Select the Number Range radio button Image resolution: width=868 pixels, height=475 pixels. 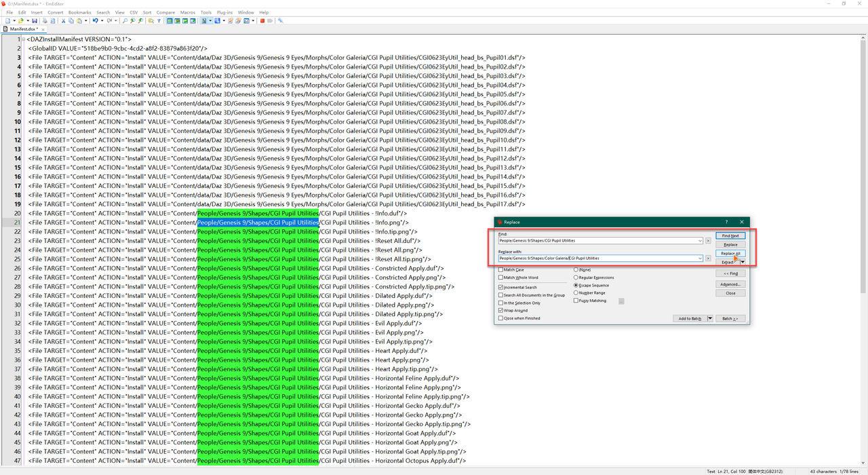click(x=576, y=292)
